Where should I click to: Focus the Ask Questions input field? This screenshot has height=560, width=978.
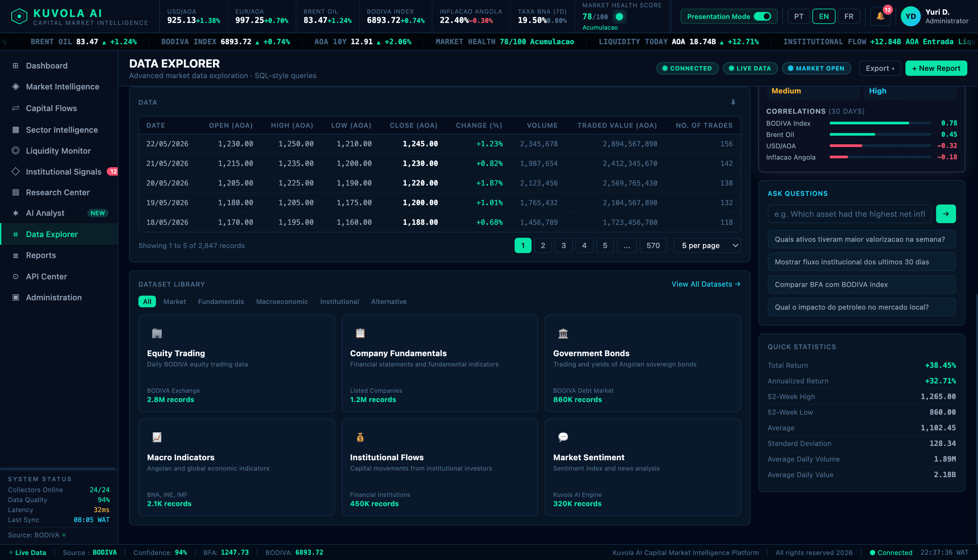850,214
